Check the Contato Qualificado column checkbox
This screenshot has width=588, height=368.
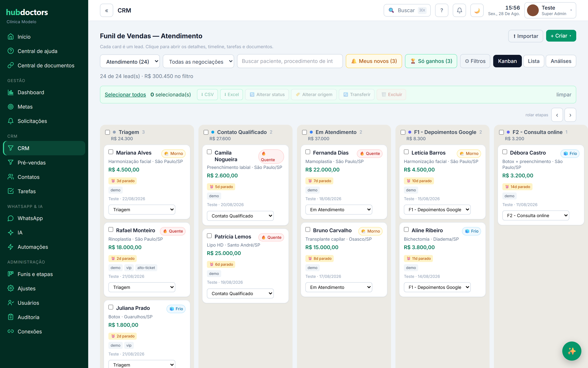(x=206, y=132)
